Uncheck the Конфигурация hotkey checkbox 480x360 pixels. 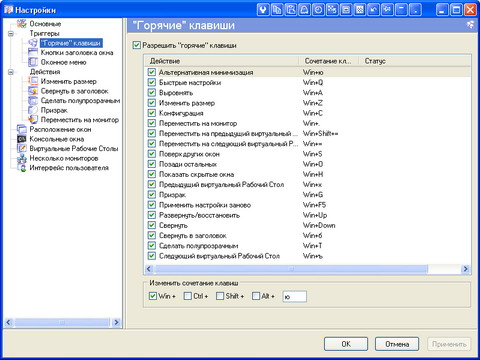pos(152,113)
